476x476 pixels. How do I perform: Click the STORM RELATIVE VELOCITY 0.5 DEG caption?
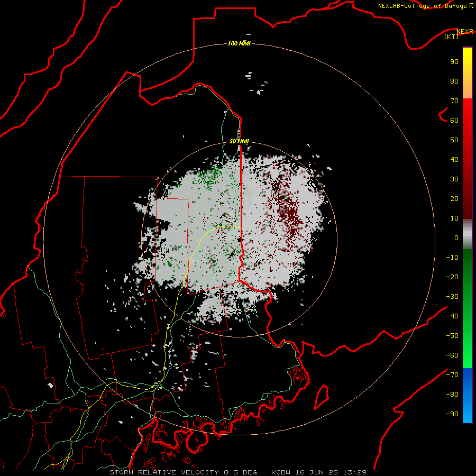[183, 472]
